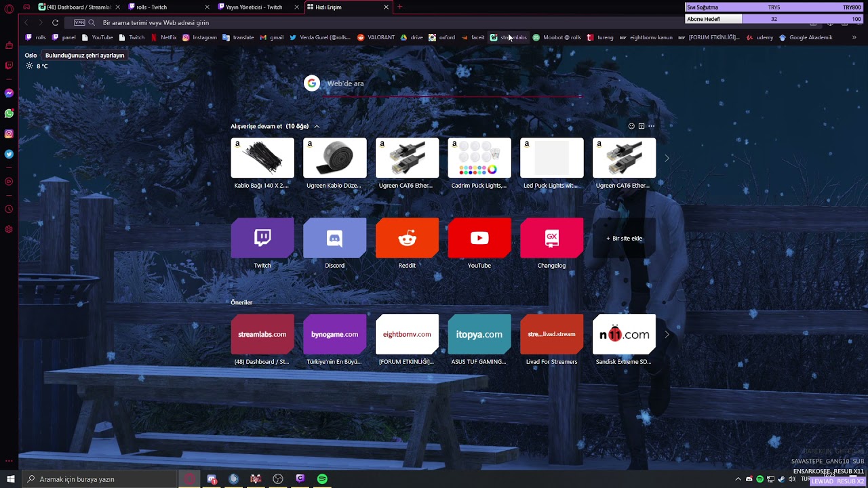Open the udemy bookmark
This screenshot has width=868, height=488.
point(759,37)
